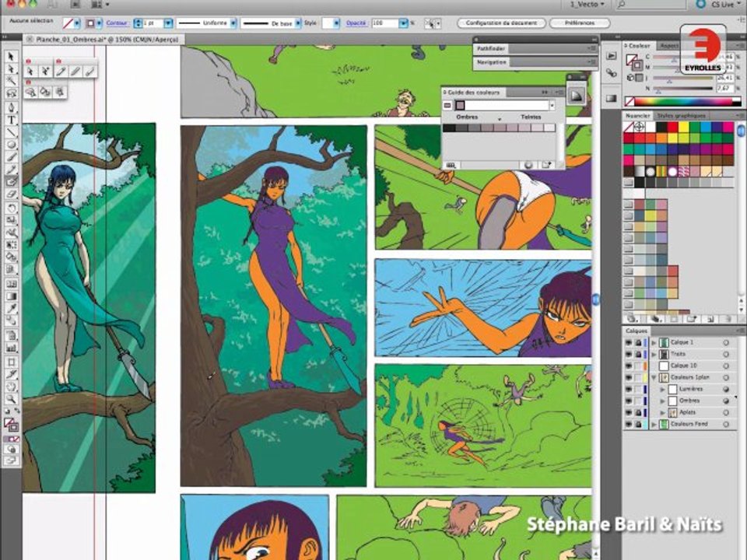Select the Eyedropper tool
This screenshot has height=560, width=747.
point(11,309)
